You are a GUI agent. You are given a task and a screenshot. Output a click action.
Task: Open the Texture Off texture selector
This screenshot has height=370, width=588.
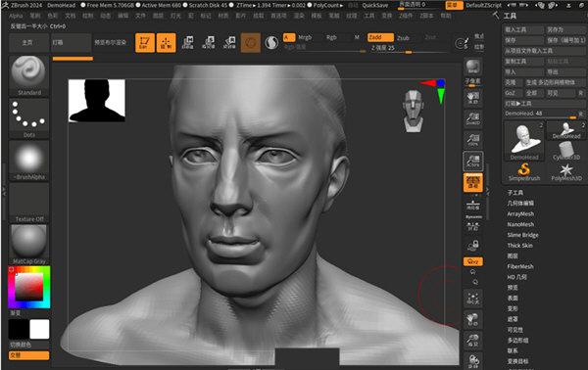(x=28, y=203)
